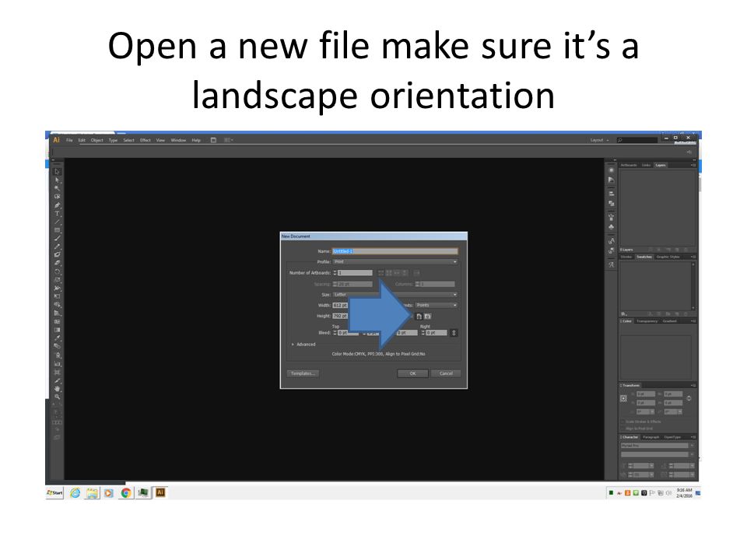Screen dimensions: 747x560
Task: Select the Pen tool
Action: [57, 205]
